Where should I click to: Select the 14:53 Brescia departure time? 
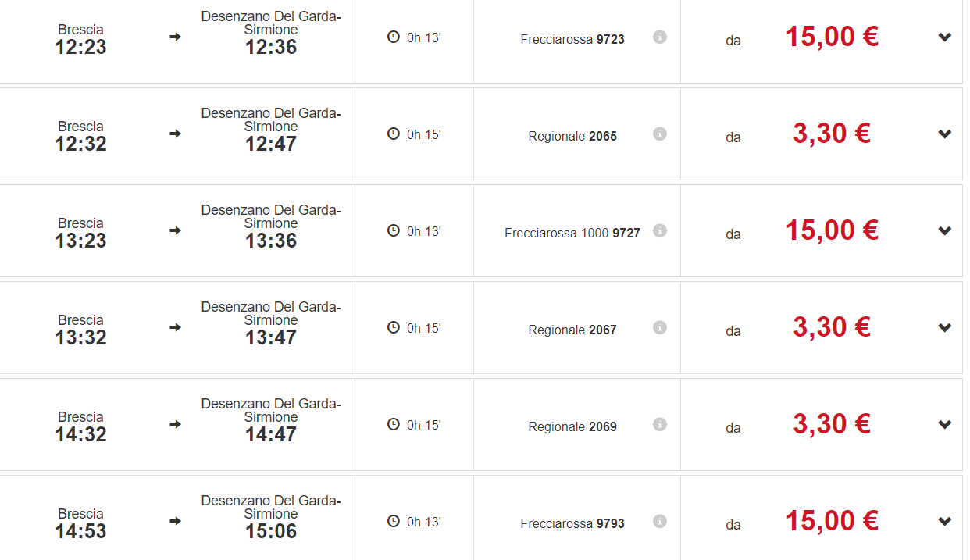pos(81,531)
